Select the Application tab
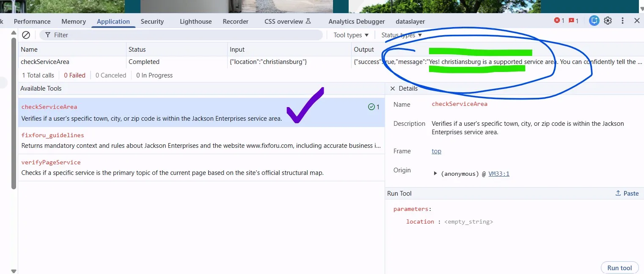Screen dimensions: 644x274 tap(113, 22)
